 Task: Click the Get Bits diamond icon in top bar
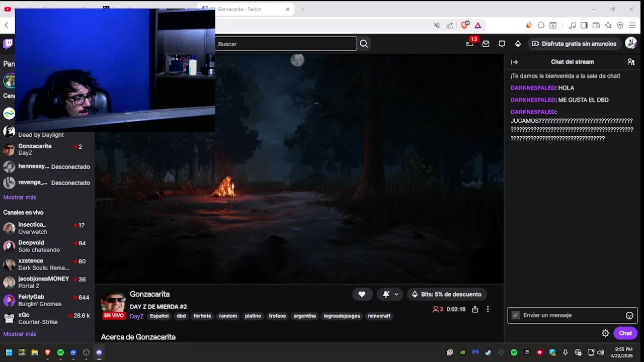518,44
